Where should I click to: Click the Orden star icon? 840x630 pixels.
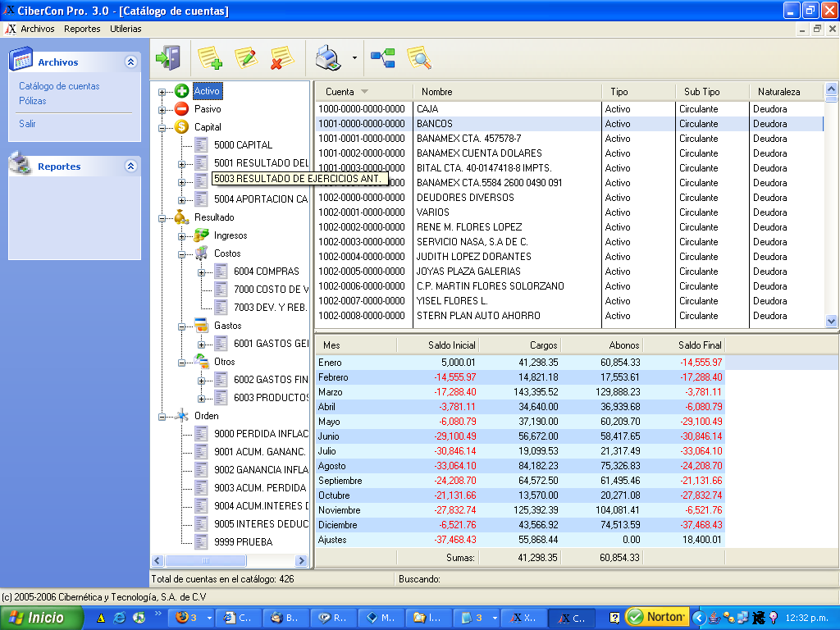[x=181, y=415]
